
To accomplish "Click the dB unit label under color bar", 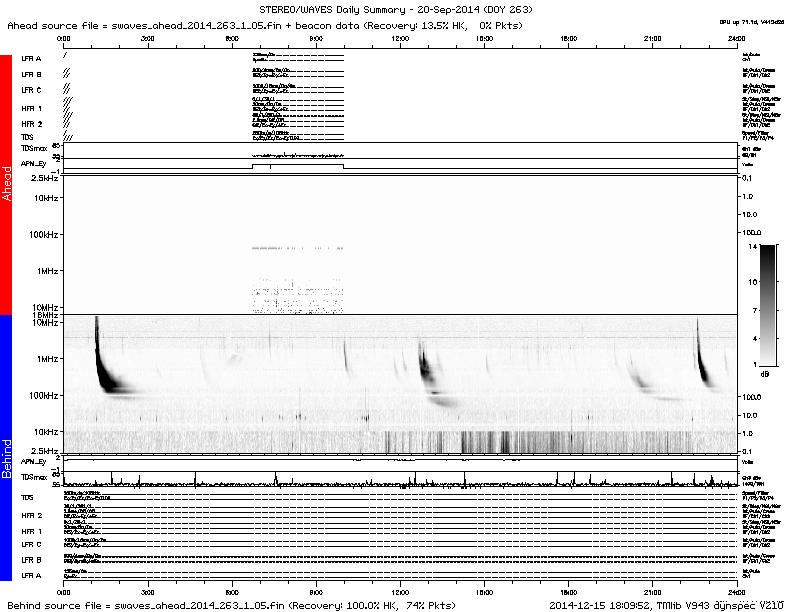I will pos(765,374).
